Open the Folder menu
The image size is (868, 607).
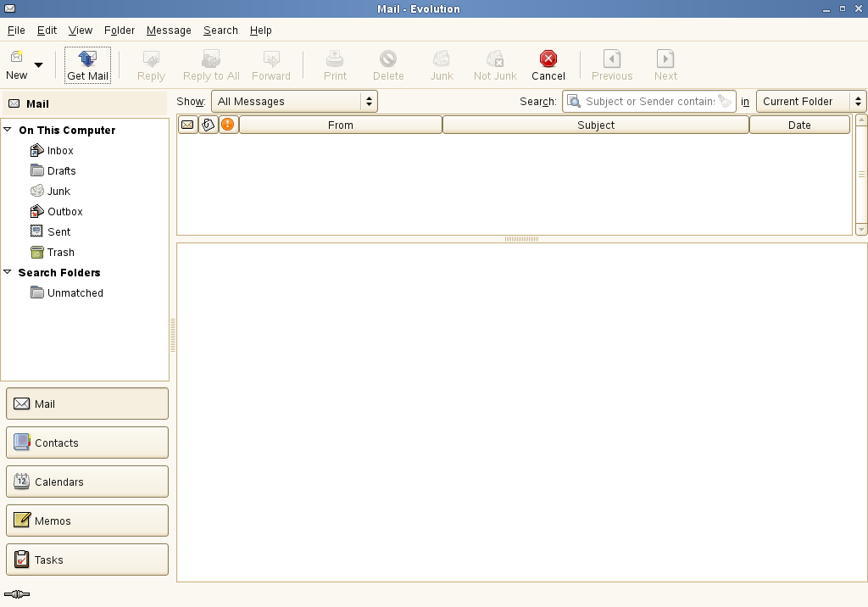coord(120,31)
